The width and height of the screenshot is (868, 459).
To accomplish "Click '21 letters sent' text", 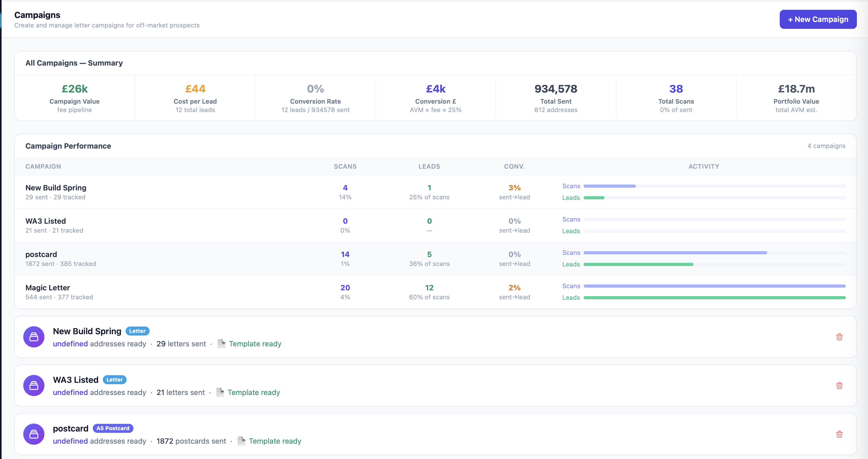I will point(180,392).
